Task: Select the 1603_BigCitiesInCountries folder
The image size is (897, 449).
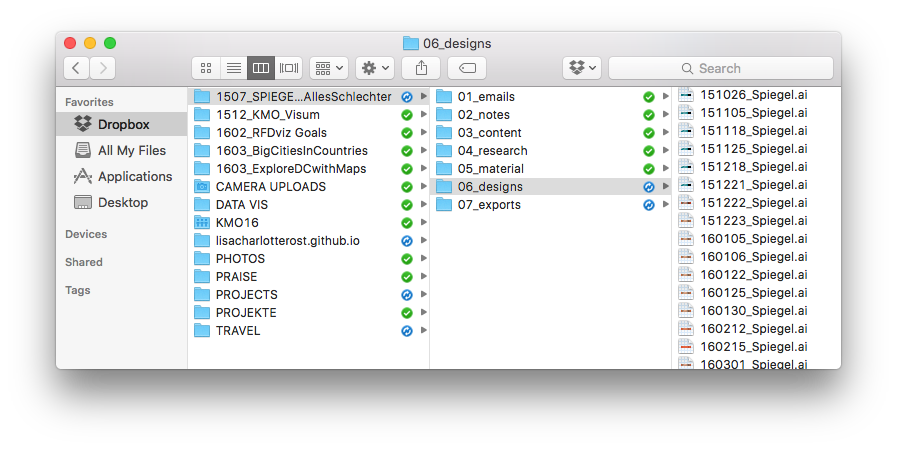Action: pyautogui.click(x=308, y=151)
